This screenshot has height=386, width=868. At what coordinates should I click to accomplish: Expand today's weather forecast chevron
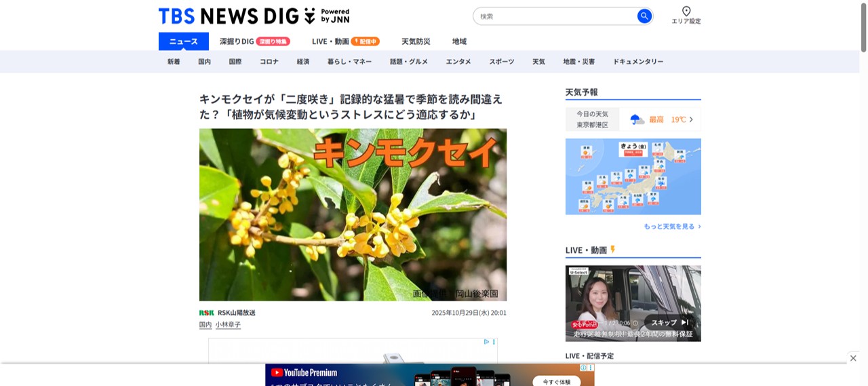click(x=691, y=119)
